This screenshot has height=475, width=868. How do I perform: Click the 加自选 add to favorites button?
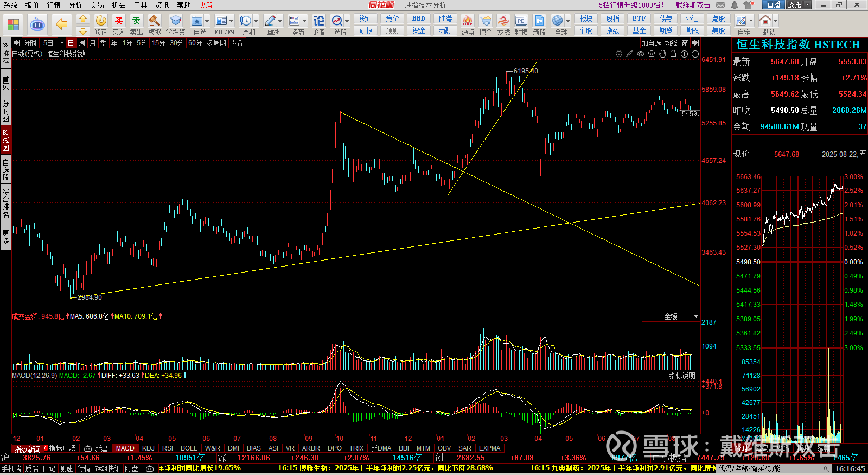(652, 43)
